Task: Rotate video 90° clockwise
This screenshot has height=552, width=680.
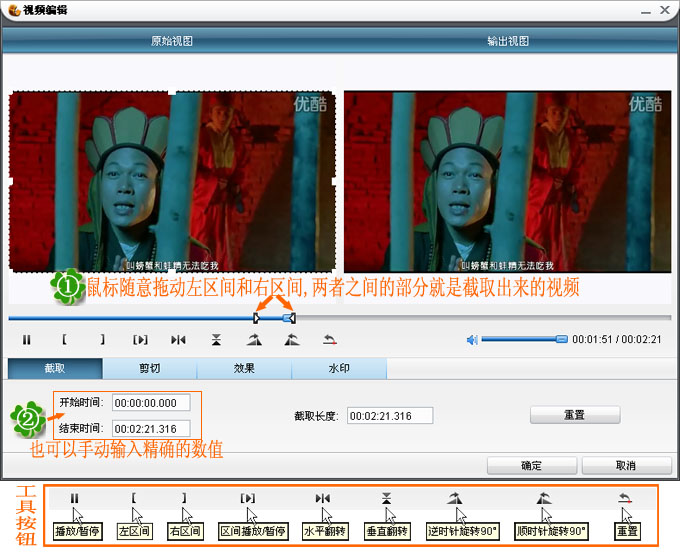Action: (x=292, y=340)
